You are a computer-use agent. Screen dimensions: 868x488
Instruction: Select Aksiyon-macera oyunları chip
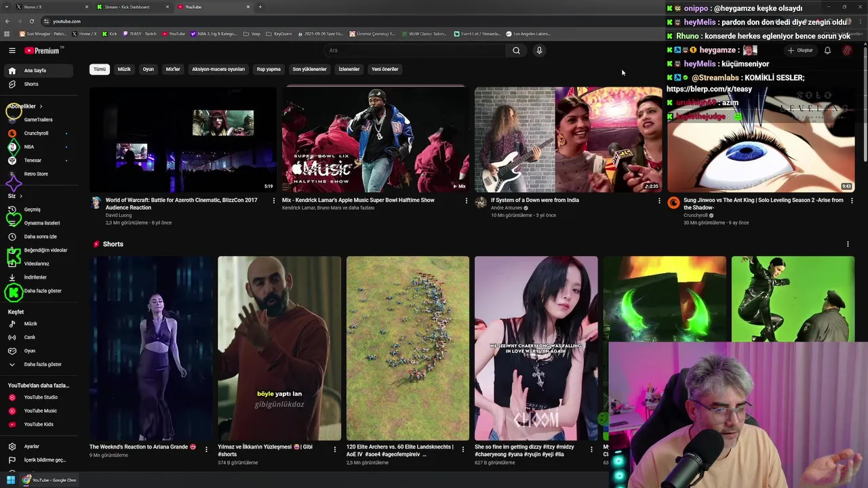(218, 69)
